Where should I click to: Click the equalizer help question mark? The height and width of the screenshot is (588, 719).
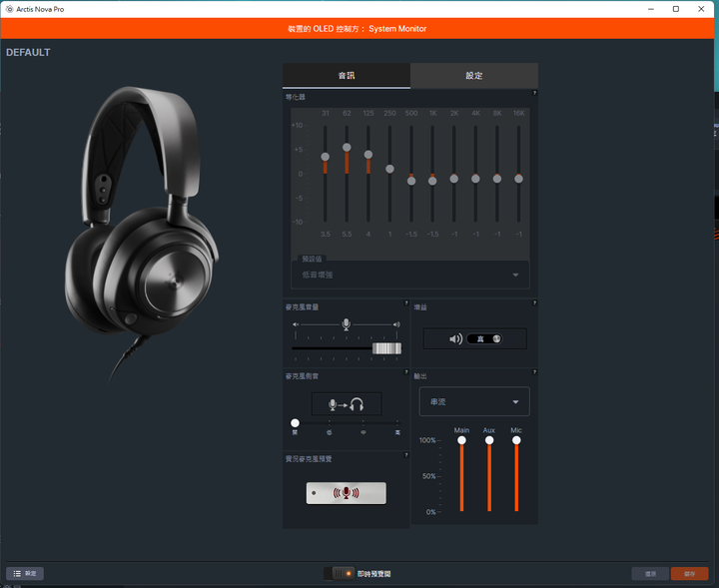[x=534, y=93]
